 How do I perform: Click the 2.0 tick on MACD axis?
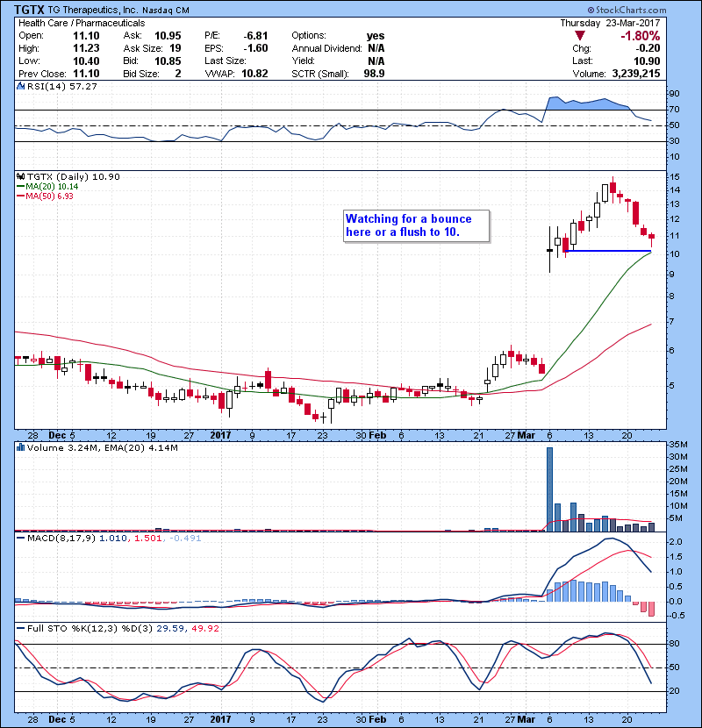pos(676,542)
